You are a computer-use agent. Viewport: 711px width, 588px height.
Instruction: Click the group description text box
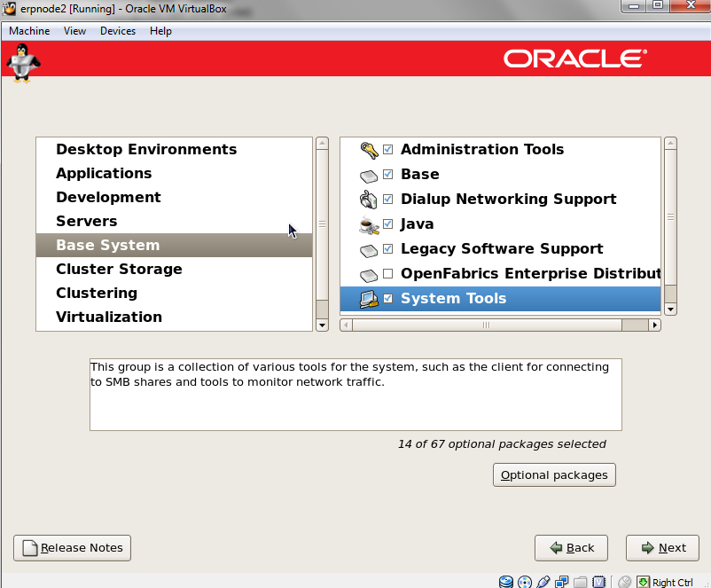[355, 395]
